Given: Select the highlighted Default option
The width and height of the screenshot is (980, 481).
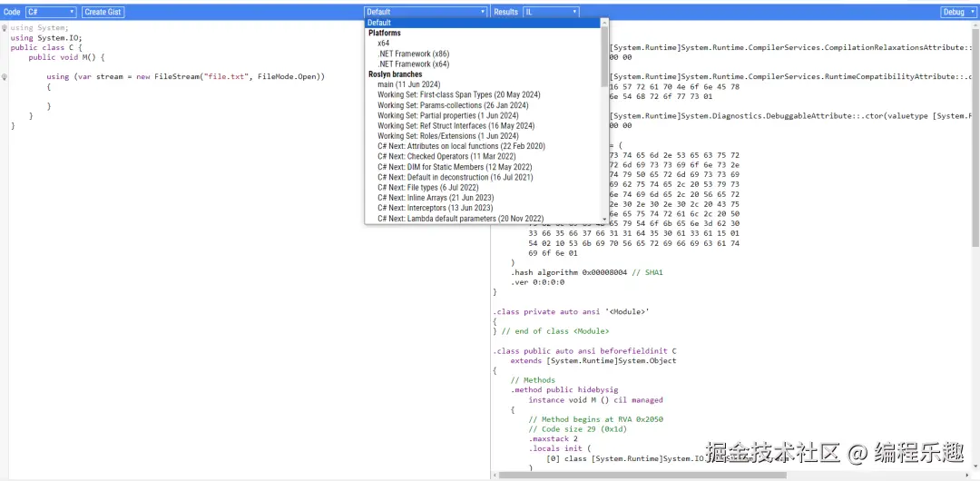Looking at the screenshot, I should pyautogui.click(x=482, y=23).
